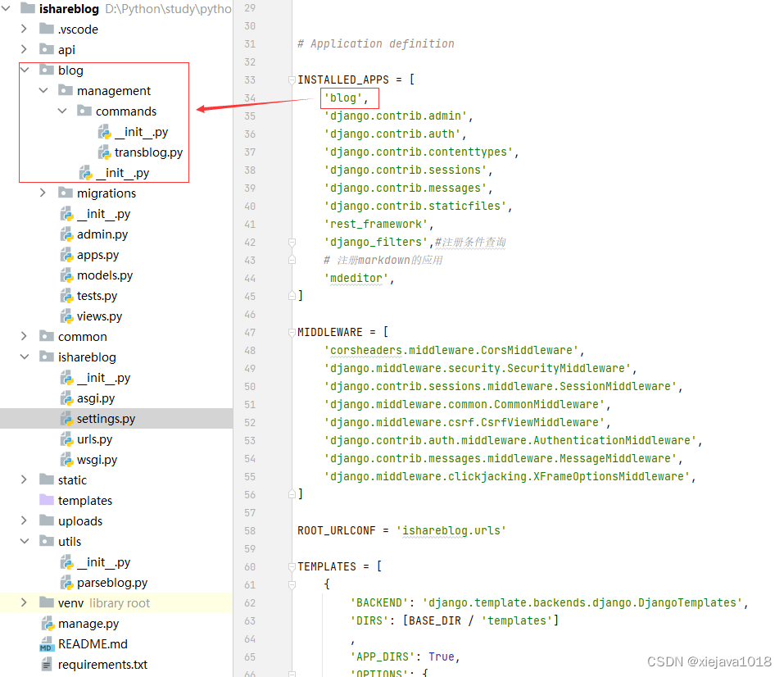This screenshot has height=677, width=784.
Task: Click the admin.py file icon
Action: 67,234
